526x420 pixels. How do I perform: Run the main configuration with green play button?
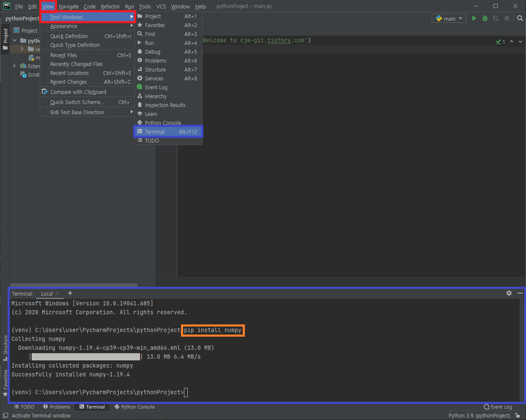click(x=474, y=18)
